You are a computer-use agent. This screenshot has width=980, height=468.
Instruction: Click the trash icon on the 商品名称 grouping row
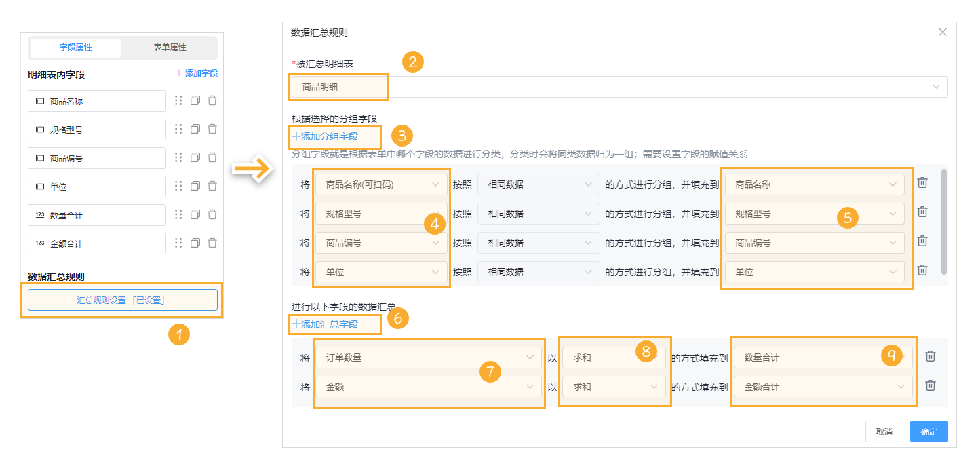pos(922,182)
